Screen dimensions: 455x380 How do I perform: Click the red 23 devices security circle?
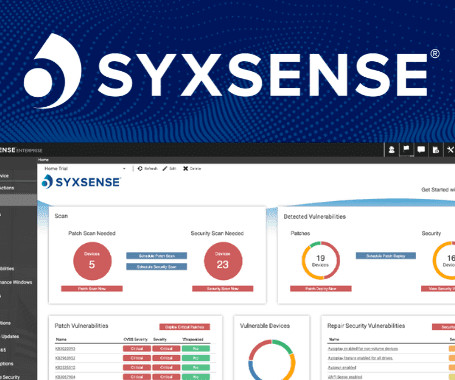coord(223,261)
